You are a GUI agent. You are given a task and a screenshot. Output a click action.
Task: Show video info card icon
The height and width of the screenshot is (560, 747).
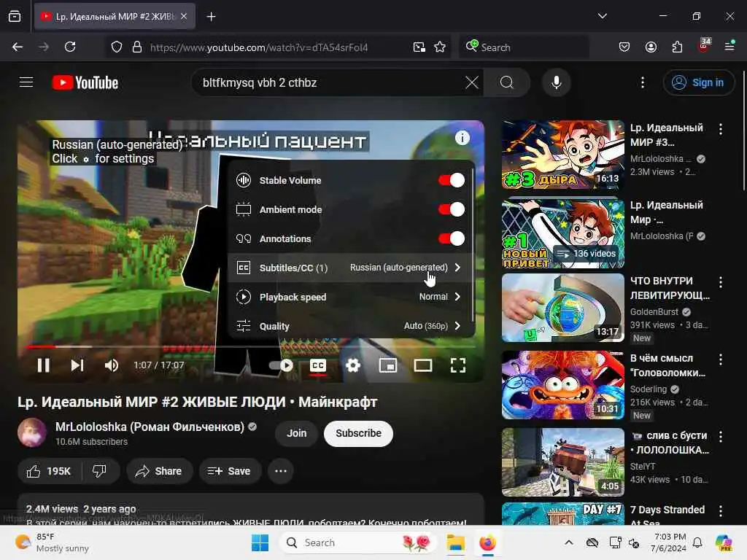(462, 138)
